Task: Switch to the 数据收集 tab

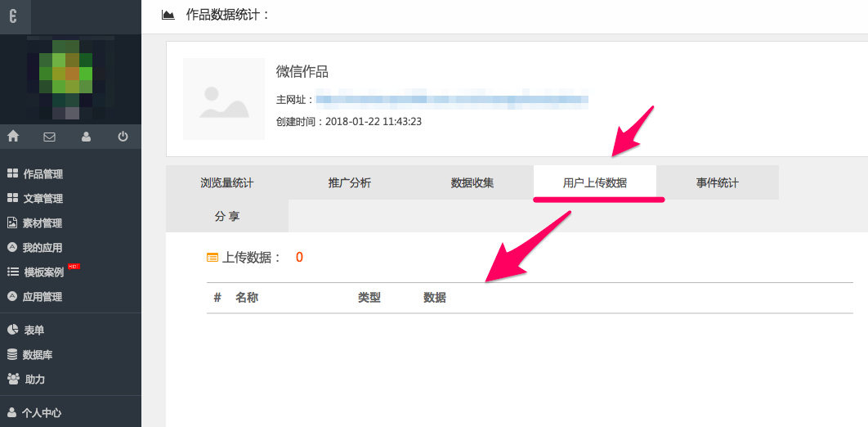Action: (x=472, y=183)
